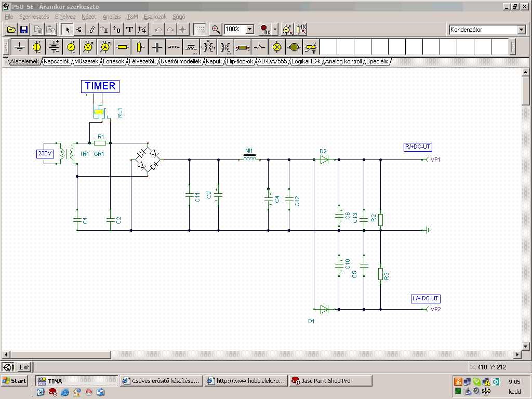
Task: Place a thermistor component
Action: coord(311,47)
